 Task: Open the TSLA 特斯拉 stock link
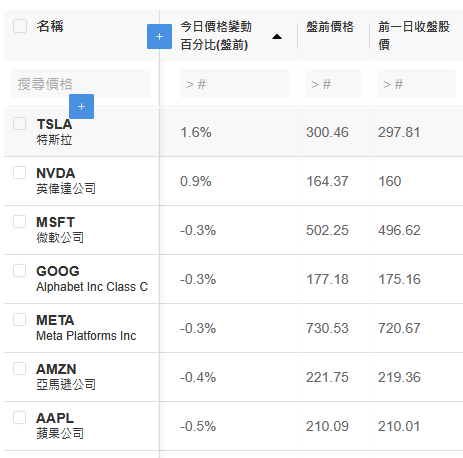(x=54, y=132)
